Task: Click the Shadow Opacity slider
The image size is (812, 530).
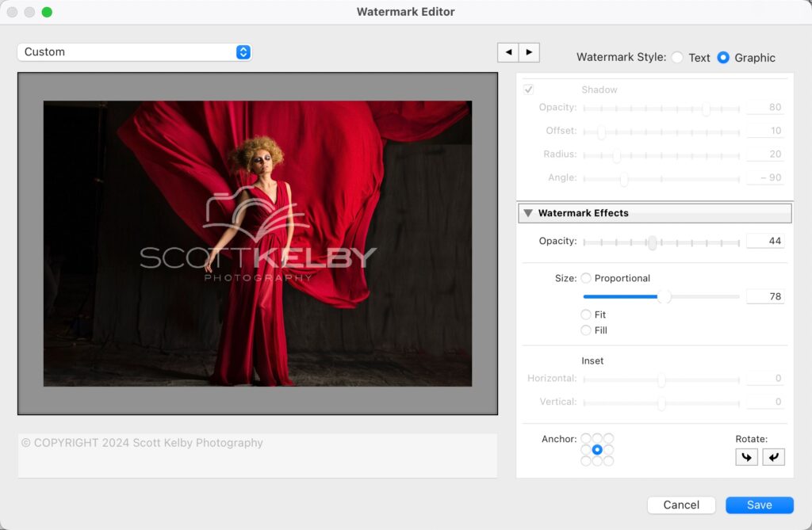Action: pyautogui.click(x=661, y=109)
